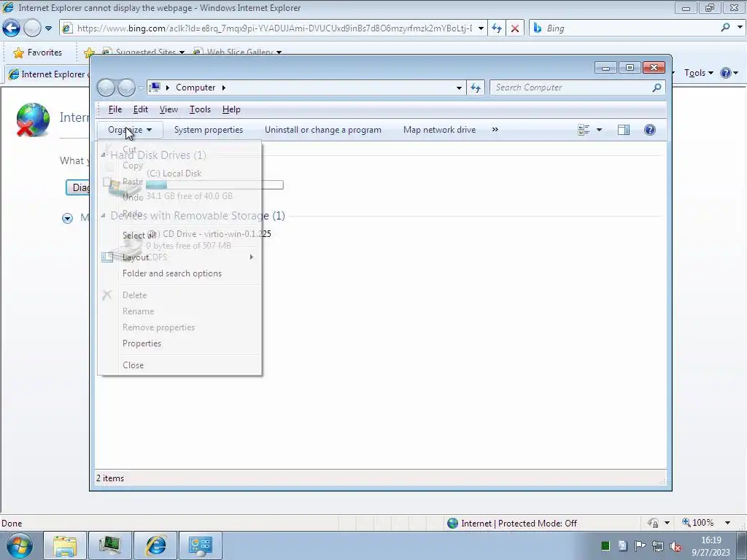747x560 pixels.
Task: Open Windows Explorer from taskbar
Action: [65, 545]
